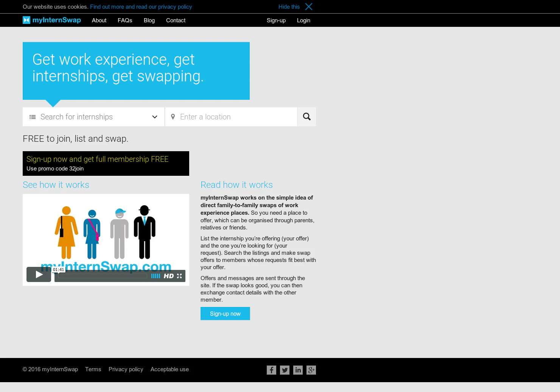Click Hide this link

coord(289,7)
